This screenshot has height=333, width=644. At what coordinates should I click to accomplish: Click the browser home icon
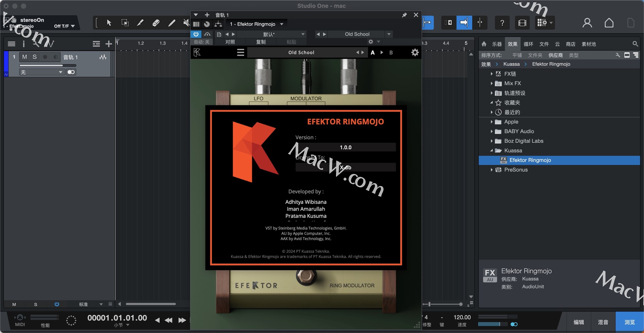click(x=484, y=44)
